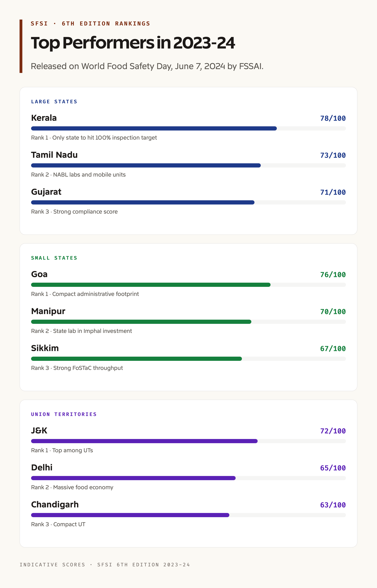Click the Gujarat 71/100 score label
Viewport: 377px width, 588px height.
333,192
